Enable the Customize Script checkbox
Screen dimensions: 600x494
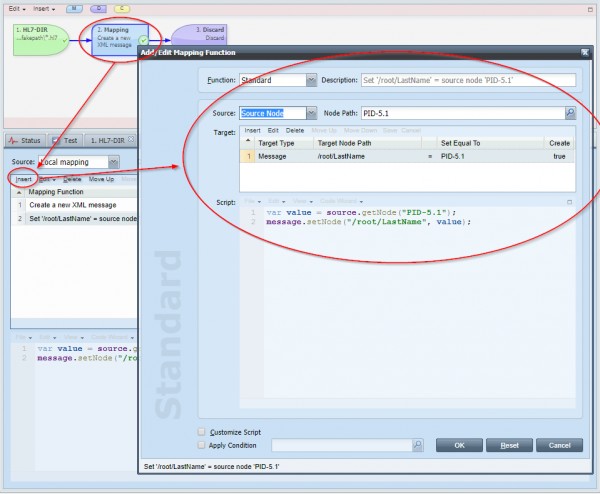coord(201,432)
